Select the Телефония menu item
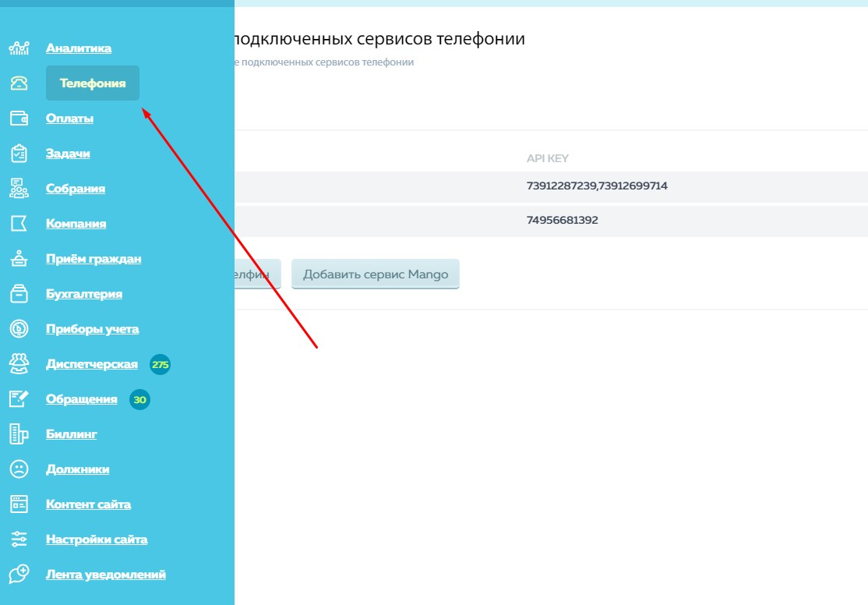 tap(93, 83)
